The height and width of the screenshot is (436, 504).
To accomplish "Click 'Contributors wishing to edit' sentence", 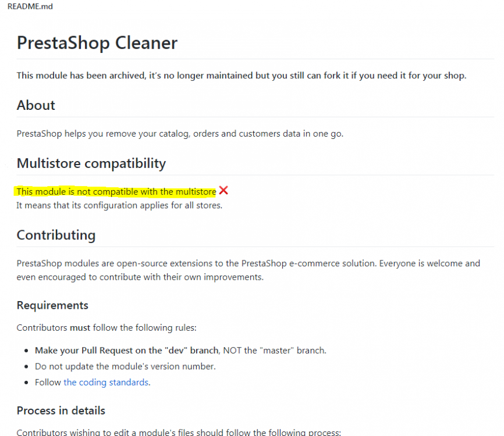I will point(178,432).
